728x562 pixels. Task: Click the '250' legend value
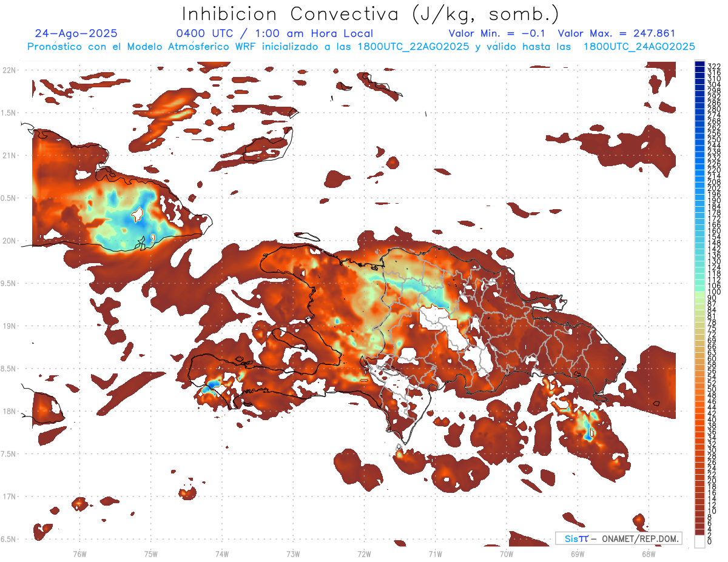(713, 139)
